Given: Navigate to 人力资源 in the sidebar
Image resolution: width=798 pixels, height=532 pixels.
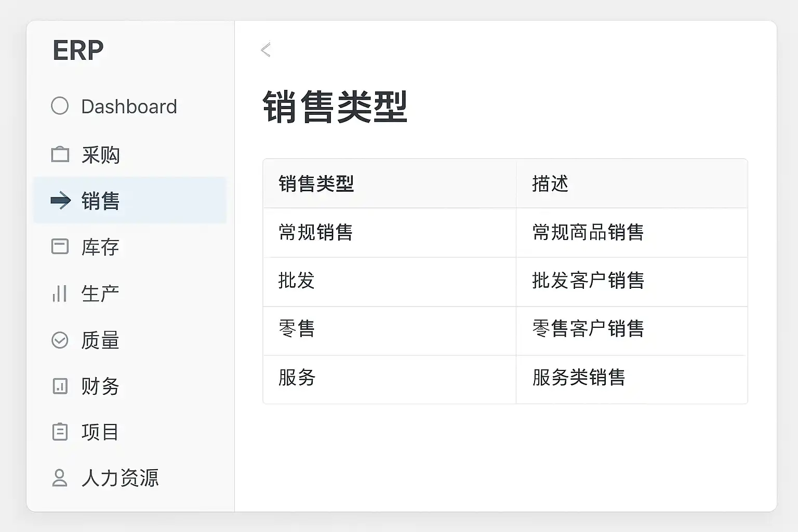Looking at the screenshot, I should pos(120,478).
